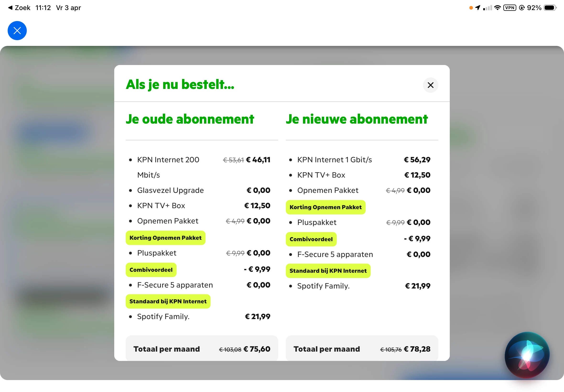The image size is (564, 392).
Task: Tap 'Combivoordeel' badge in new subscription
Action: pyautogui.click(x=311, y=239)
